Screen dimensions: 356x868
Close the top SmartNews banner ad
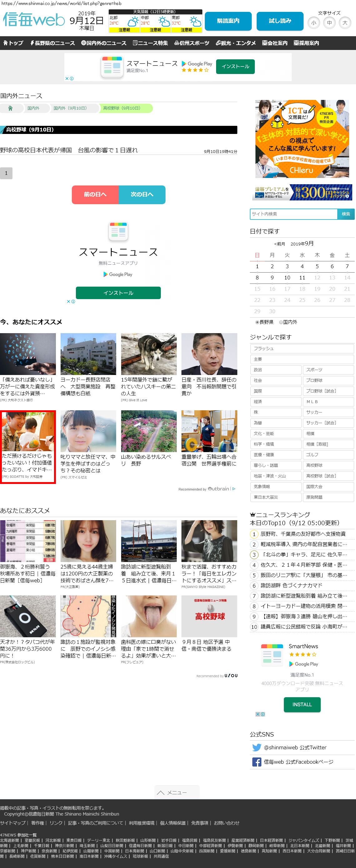coord(67,78)
